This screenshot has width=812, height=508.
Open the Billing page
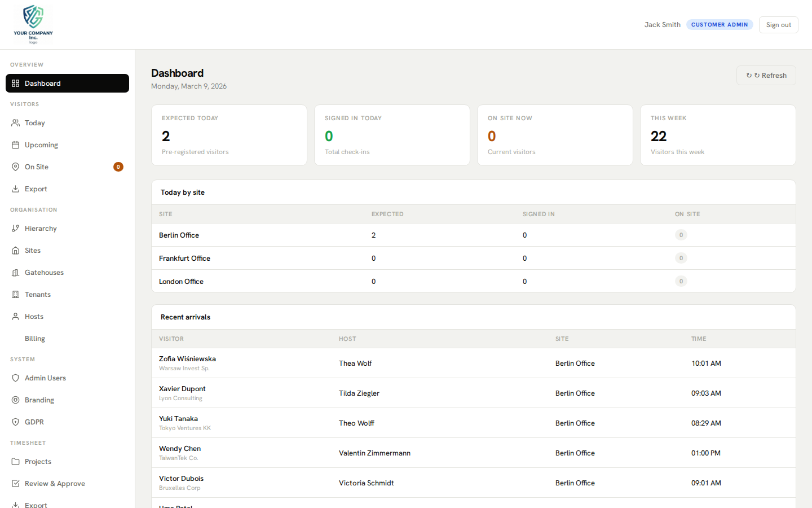pyautogui.click(x=34, y=338)
